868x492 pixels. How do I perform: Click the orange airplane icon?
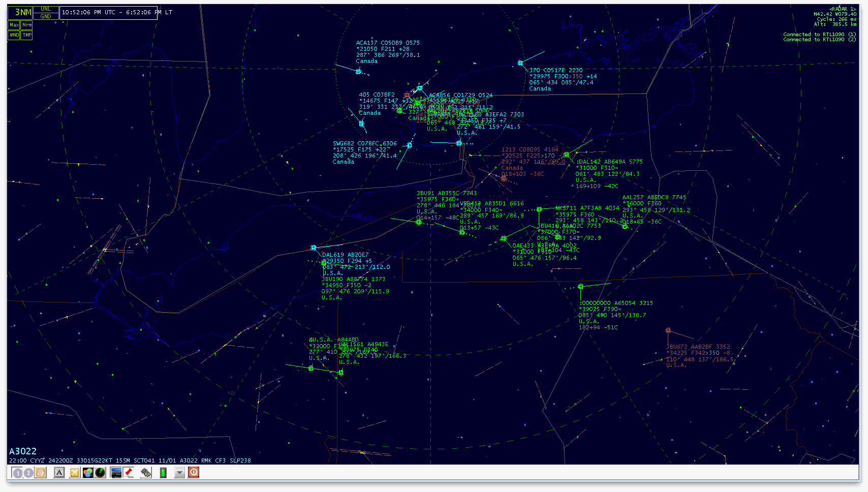pyautogui.click(x=75, y=473)
